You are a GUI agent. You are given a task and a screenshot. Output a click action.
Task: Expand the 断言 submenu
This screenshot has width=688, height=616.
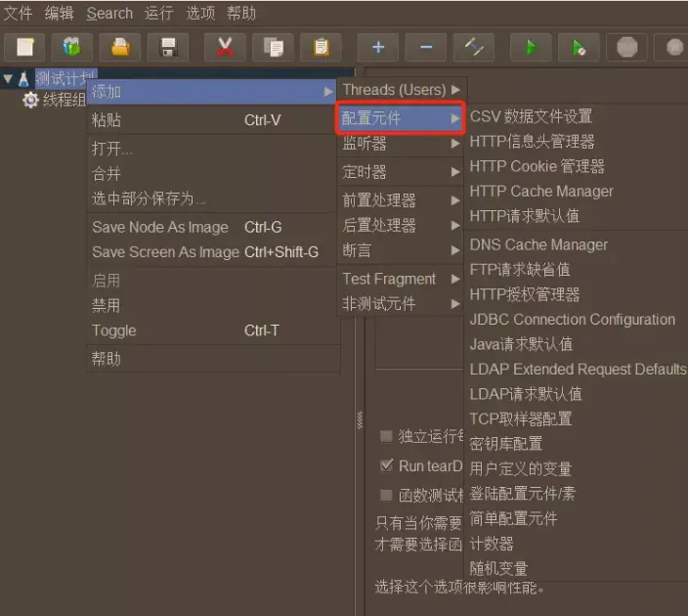401,250
